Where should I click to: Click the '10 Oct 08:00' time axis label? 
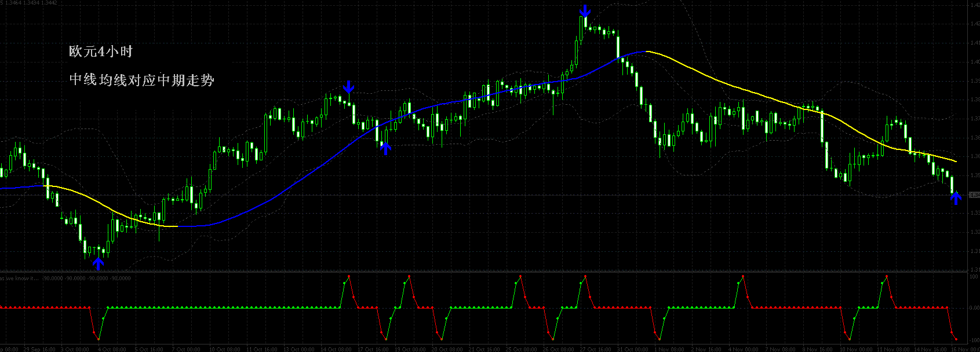click(x=224, y=349)
